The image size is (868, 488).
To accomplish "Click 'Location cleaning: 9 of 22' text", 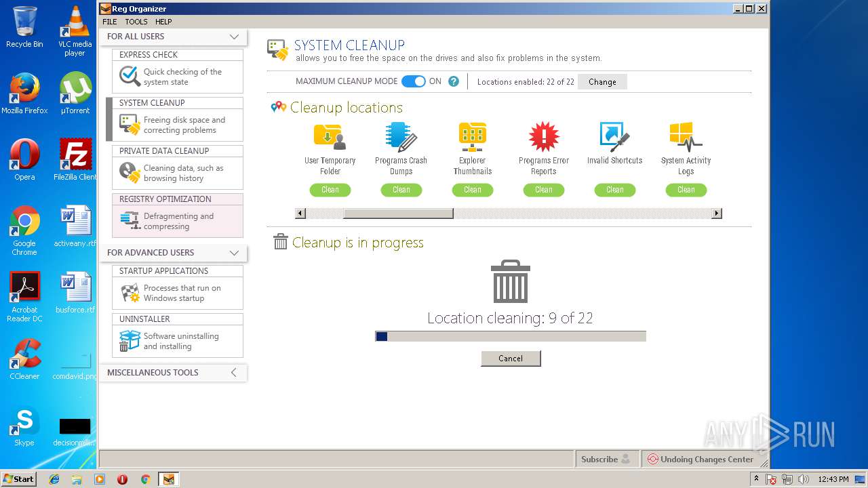I will (x=510, y=318).
